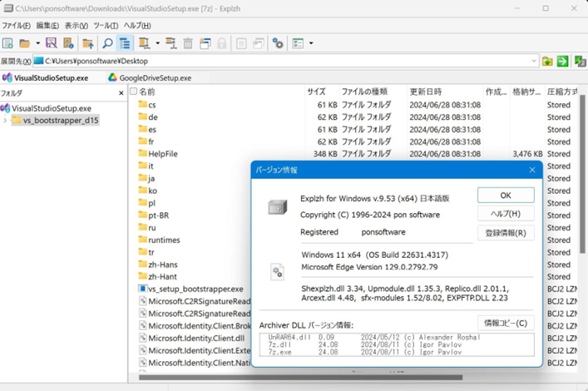Click the extract selected files icon

(171, 43)
